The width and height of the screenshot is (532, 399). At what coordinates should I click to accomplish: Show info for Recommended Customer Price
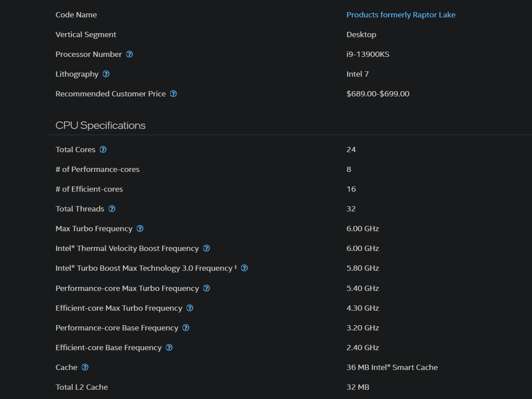pyautogui.click(x=173, y=94)
